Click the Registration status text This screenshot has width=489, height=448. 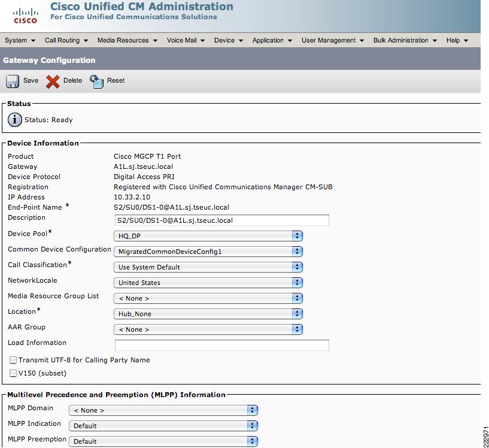tap(223, 187)
